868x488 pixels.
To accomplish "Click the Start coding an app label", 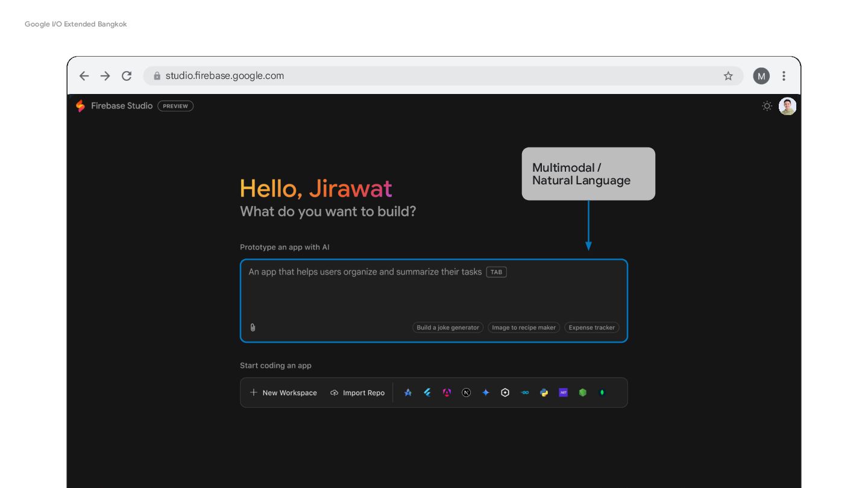I will coord(275,366).
